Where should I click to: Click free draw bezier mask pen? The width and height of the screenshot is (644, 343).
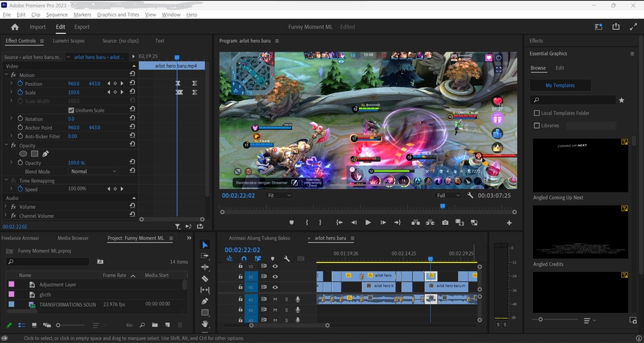click(x=46, y=154)
